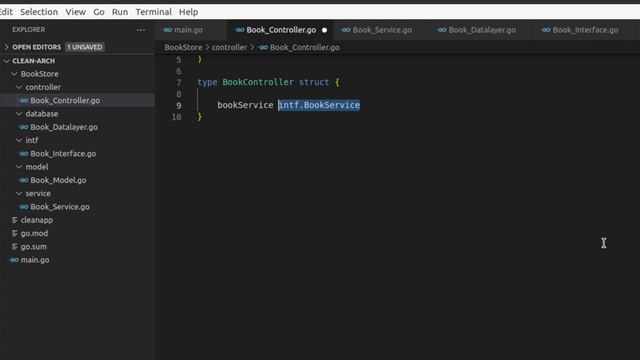Click the bookService field name

pos(245,105)
